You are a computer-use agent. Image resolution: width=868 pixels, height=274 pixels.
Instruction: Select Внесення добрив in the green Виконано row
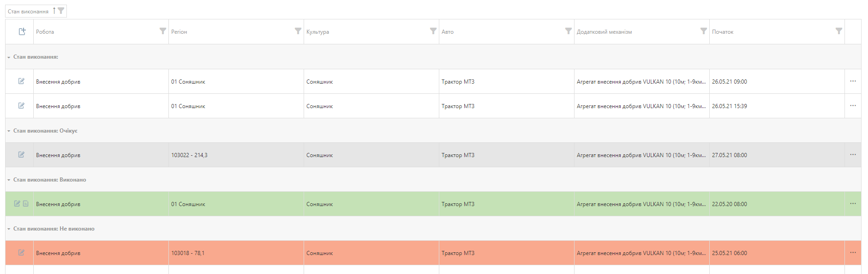(58, 204)
